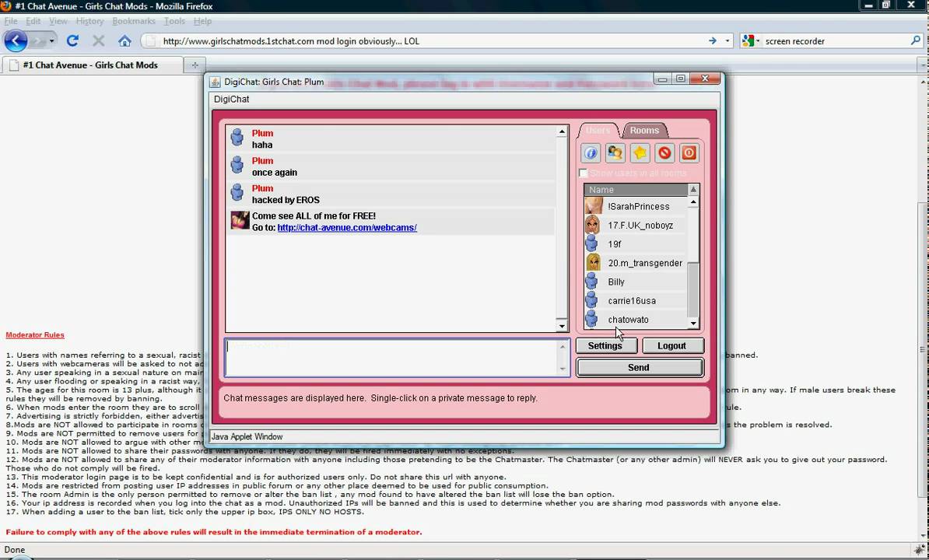Click Plum's avatar next to 'once again'
Screen dimensions: 929x560
tap(237, 165)
